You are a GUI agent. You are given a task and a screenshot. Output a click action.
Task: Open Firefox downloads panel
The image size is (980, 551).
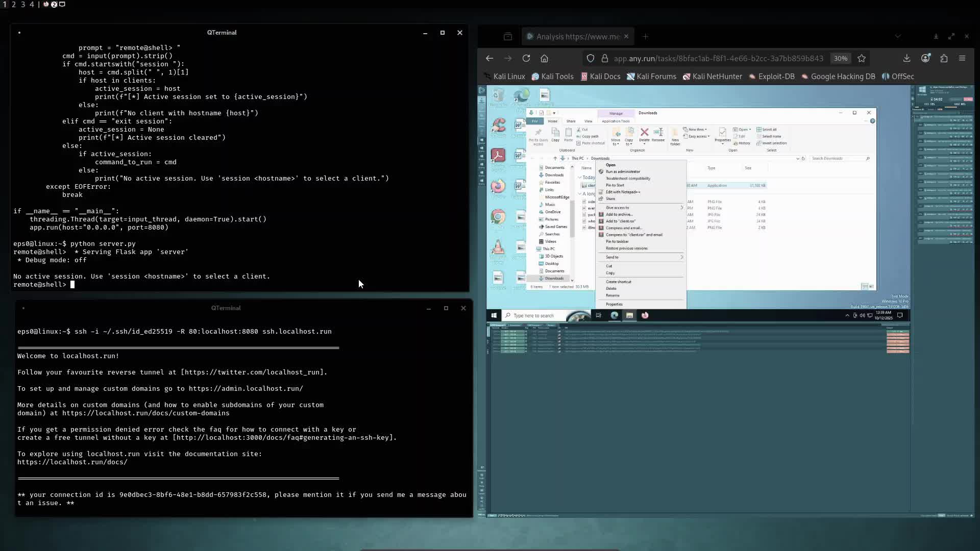point(906,58)
